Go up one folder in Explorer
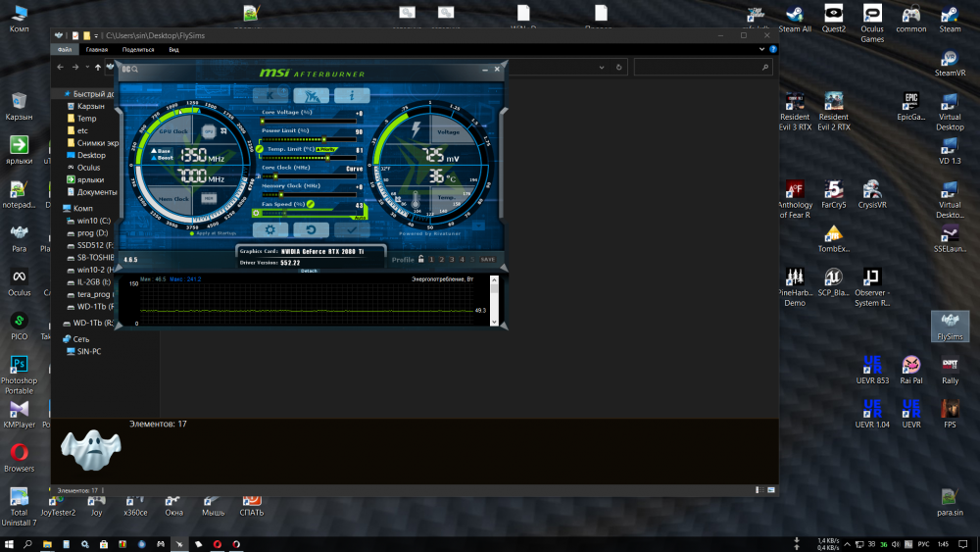Image resolution: width=980 pixels, height=552 pixels. 97,67
